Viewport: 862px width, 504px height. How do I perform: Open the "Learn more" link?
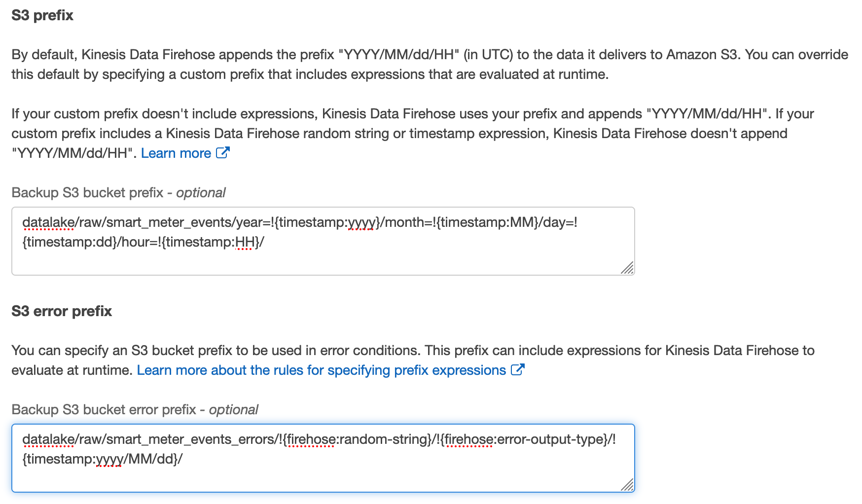tap(176, 153)
